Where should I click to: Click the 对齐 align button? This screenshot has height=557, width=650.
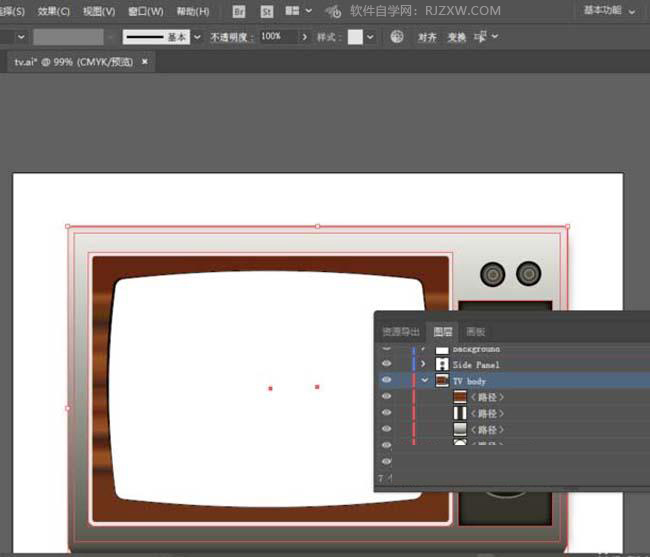pos(427,37)
